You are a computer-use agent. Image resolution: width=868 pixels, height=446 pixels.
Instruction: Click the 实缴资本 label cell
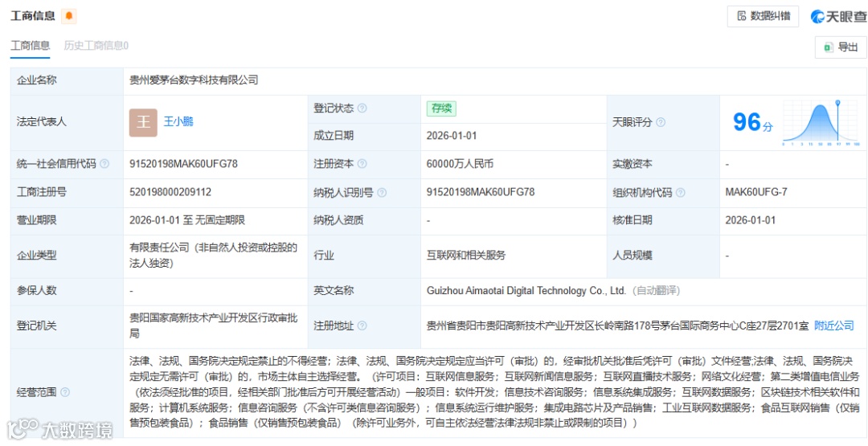pos(664,164)
